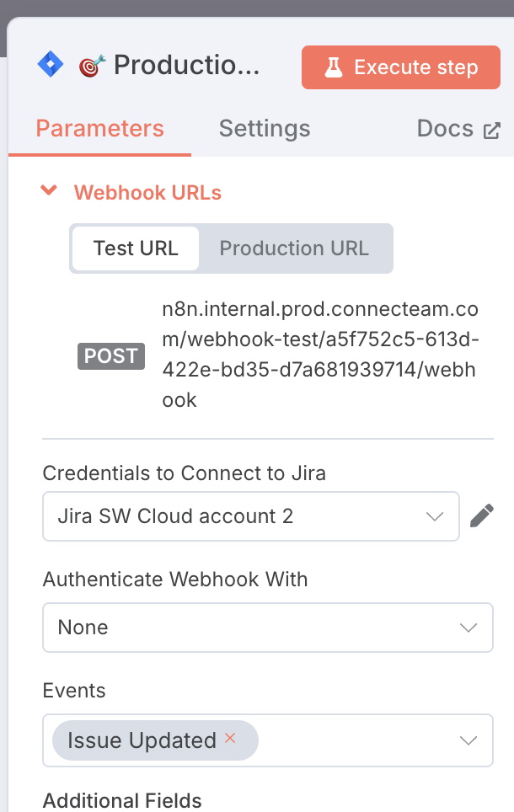Image resolution: width=514 pixels, height=812 pixels.
Task: Expand the Events dropdown arrow
Action: pyautogui.click(x=468, y=740)
